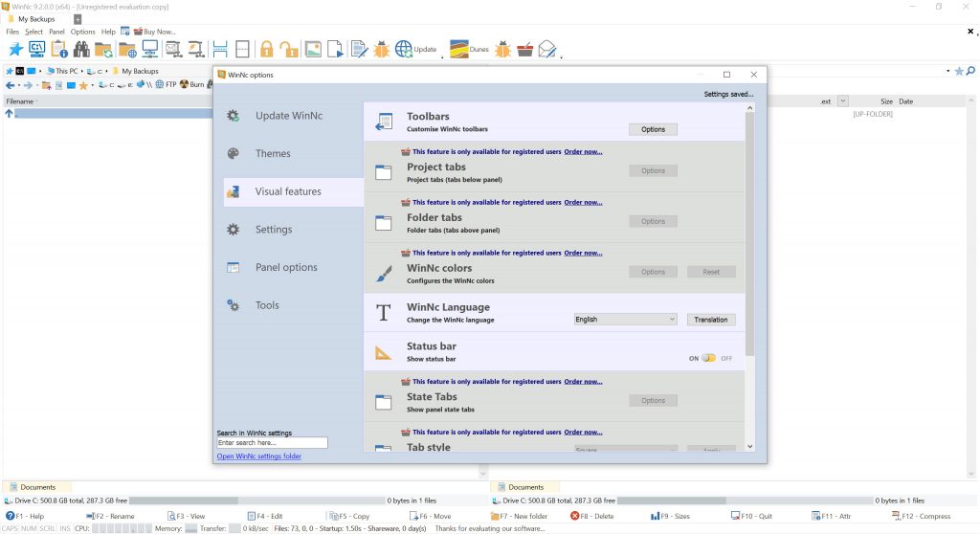The width and height of the screenshot is (980, 534).
Task: Open the Panel menu
Action: pyautogui.click(x=56, y=32)
